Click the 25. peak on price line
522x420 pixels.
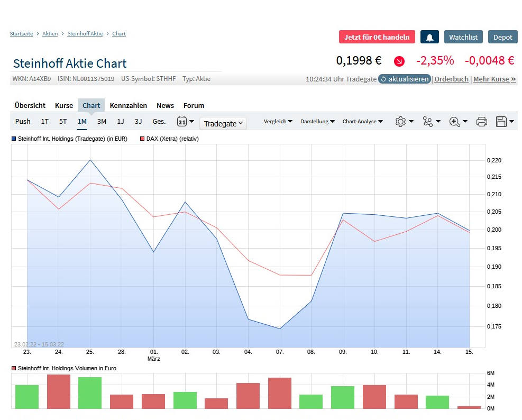pos(90,160)
